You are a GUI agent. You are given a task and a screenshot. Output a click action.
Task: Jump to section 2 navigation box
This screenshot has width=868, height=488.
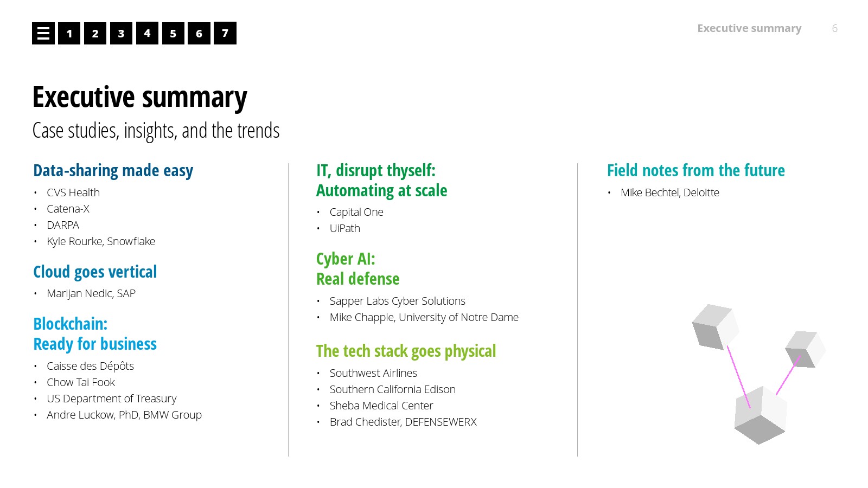(x=95, y=33)
